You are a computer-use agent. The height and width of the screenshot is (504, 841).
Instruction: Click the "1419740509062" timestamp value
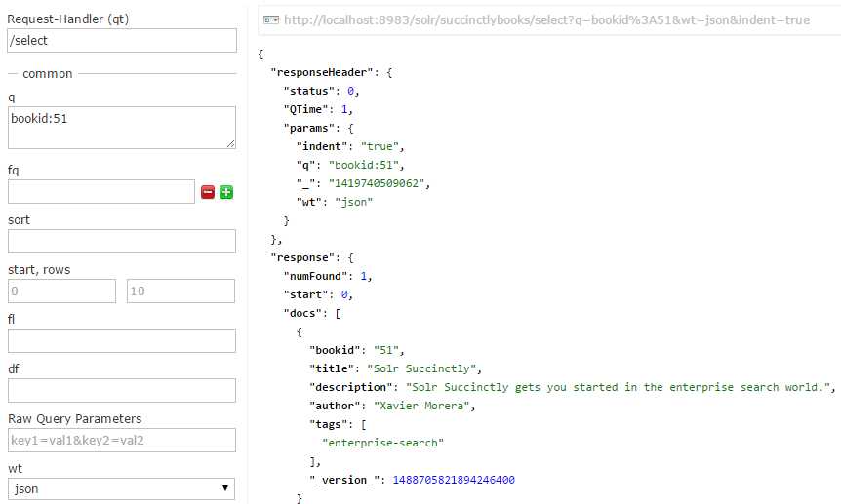point(376,183)
